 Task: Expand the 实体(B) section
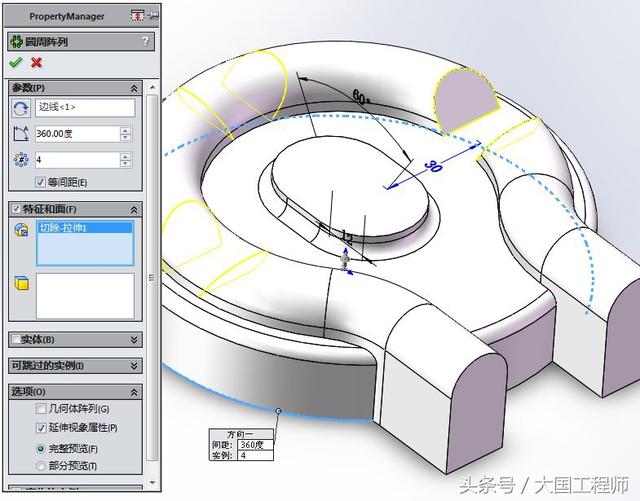coord(134,340)
